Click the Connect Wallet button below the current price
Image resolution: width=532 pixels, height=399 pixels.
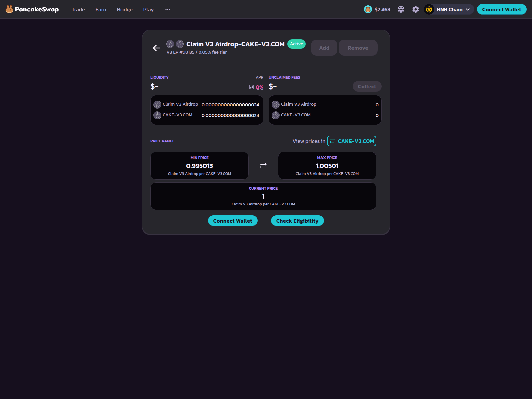pyautogui.click(x=233, y=221)
